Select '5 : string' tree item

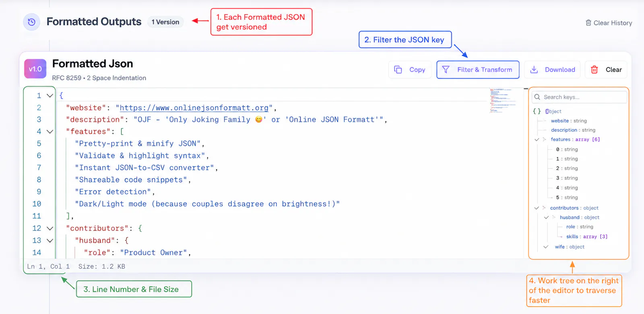tap(567, 198)
